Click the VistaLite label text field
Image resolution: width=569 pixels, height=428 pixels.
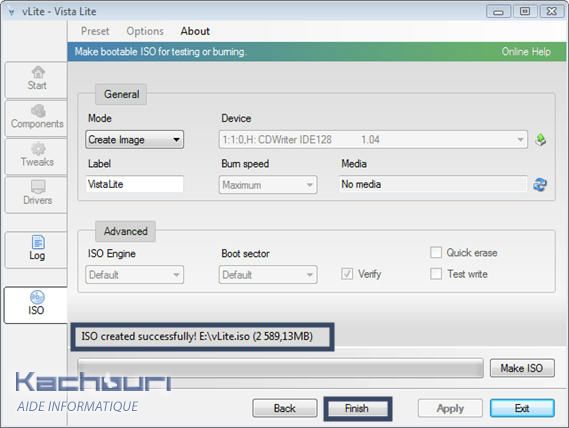click(x=135, y=184)
